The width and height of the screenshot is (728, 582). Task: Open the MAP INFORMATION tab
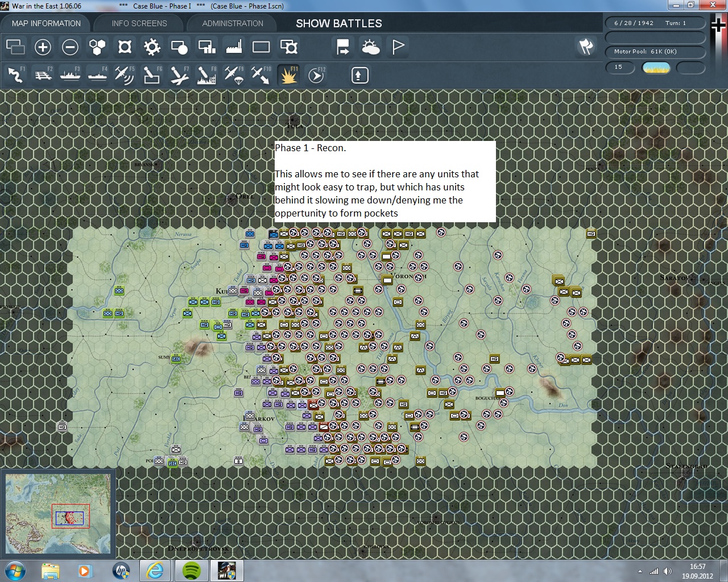coord(46,23)
